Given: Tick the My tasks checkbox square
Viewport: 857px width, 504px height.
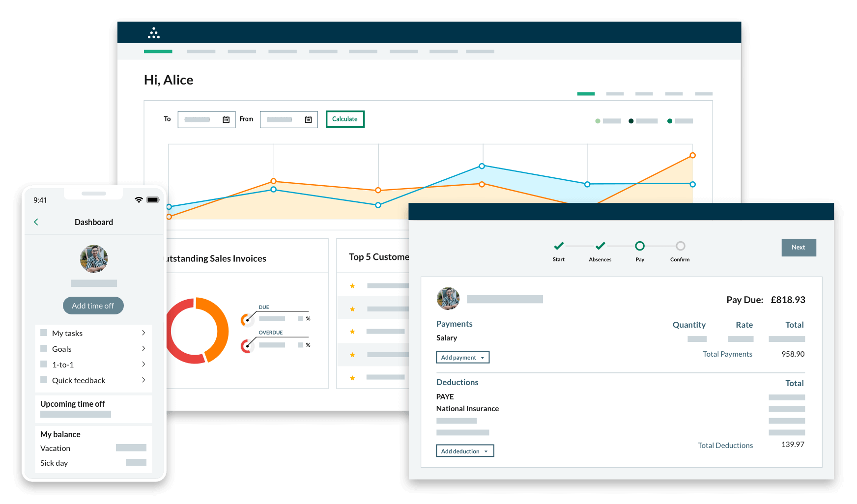Looking at the screenshot, I should click(44, 333).
